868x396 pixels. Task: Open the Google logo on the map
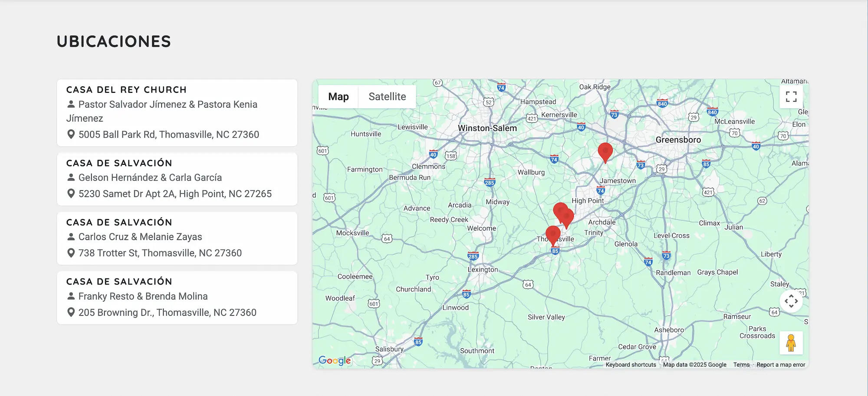tap(334, 360)
